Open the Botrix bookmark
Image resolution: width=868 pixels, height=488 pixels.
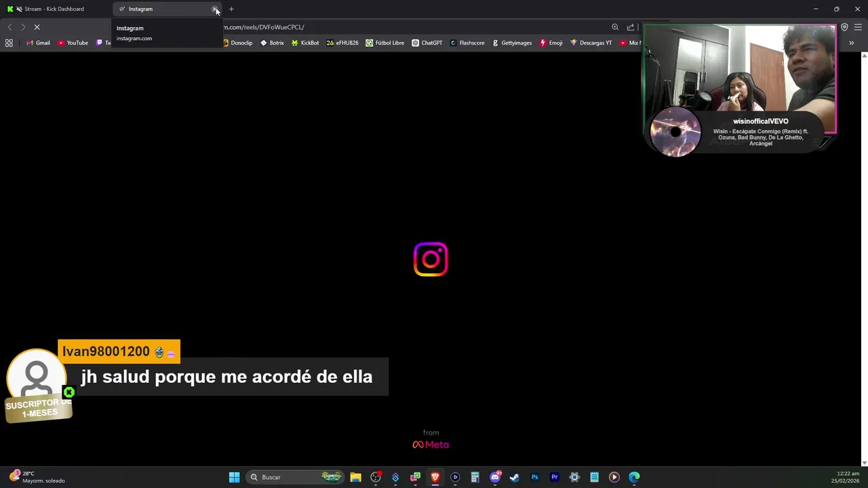[273, 43]
